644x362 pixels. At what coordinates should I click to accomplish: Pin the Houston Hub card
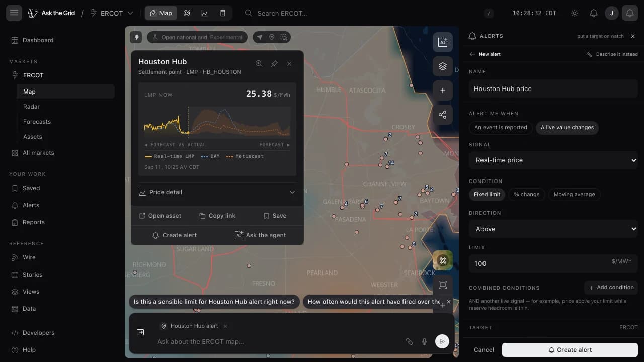pyautogui.click(x=274, y=64)
